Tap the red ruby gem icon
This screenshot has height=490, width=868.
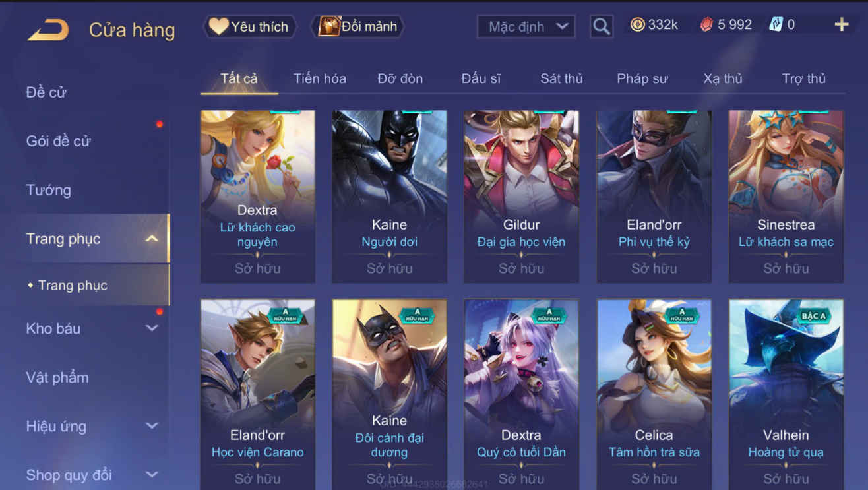(x=706, y=25)
